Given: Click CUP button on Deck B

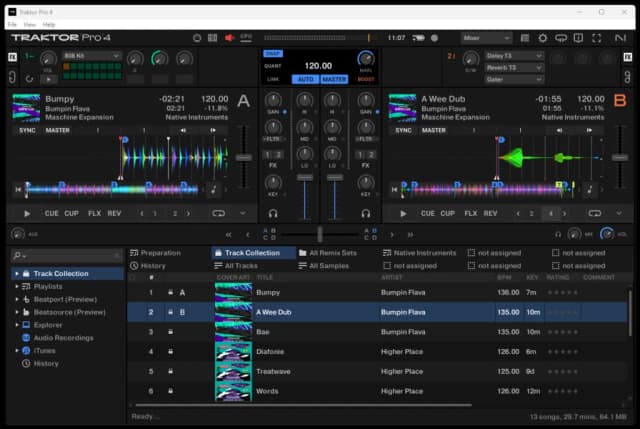Looking at the screenshot, I should (447, 213).
